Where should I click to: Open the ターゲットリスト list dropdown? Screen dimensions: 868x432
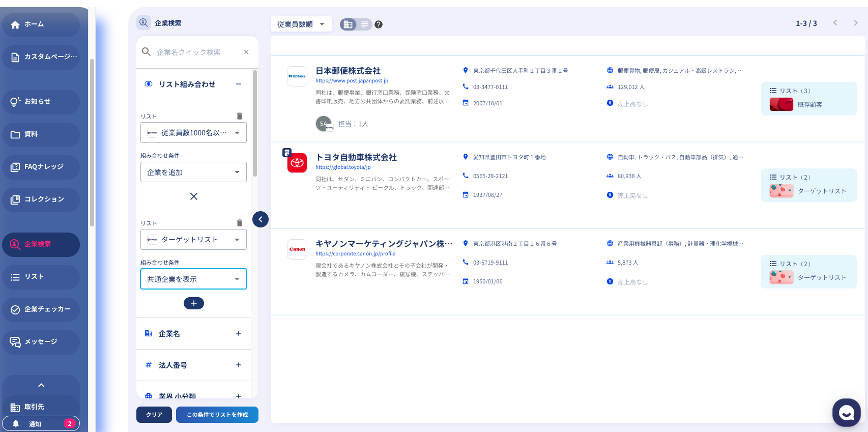[x=193, y=240]
